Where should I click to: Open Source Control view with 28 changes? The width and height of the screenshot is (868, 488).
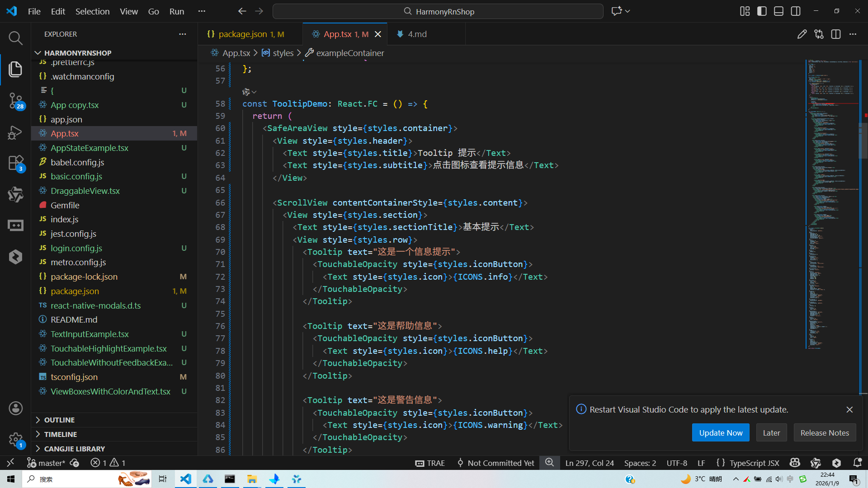(15, 100)
